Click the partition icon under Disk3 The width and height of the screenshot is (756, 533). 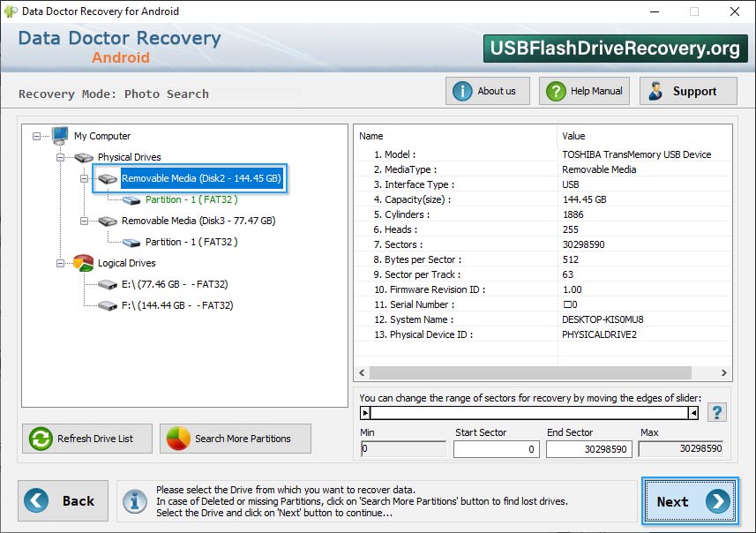coord(131,242)
